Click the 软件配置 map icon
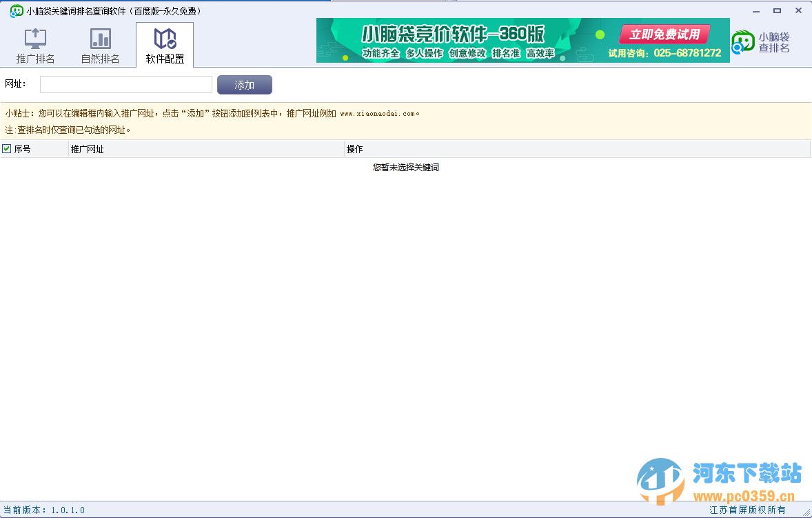Screen dimensions: 812x518 pos(164,37)
